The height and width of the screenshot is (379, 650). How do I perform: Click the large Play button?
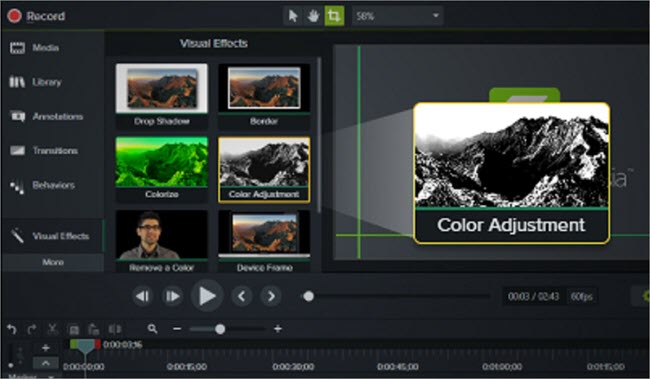pyautogui.click(x=207, y=296)
